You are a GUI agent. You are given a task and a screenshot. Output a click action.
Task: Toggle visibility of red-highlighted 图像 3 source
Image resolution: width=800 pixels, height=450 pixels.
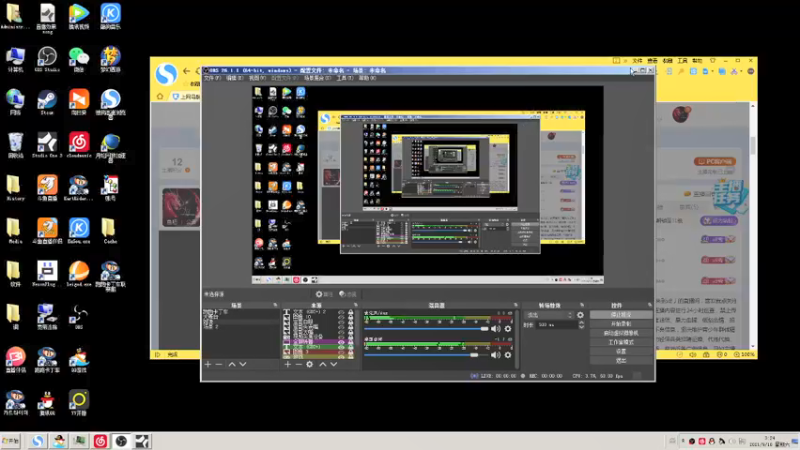click(341, 352)
